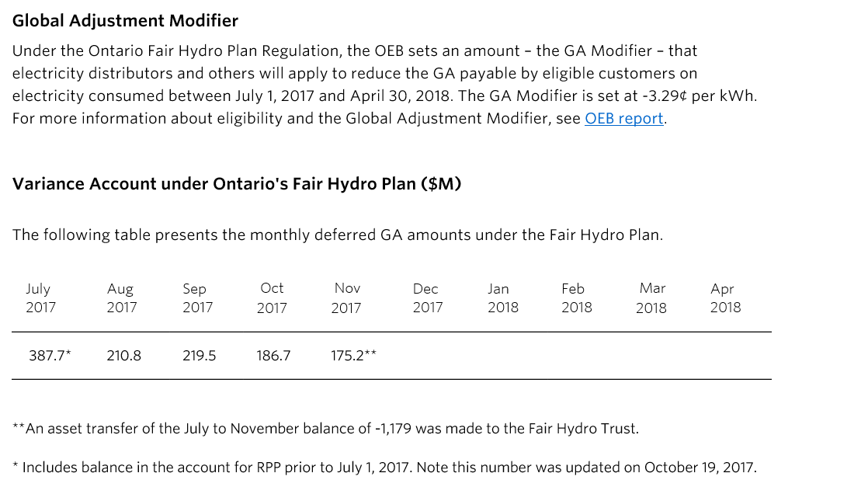Select the Oct 2017 column header

tap(272, 297)
